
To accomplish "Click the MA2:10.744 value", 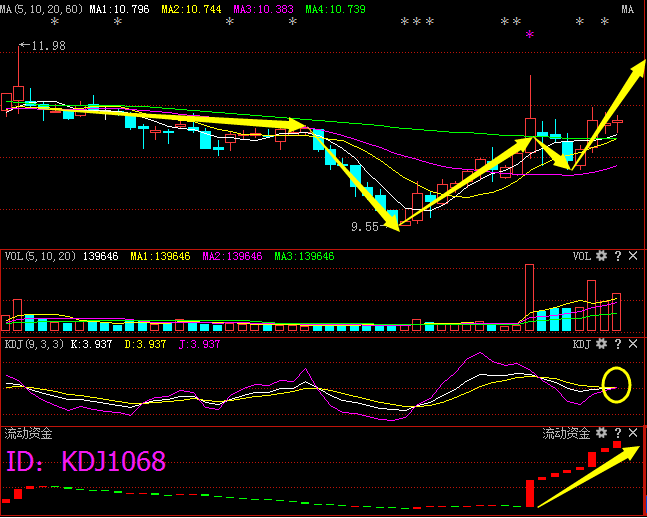I will click(x=191, y=9).
